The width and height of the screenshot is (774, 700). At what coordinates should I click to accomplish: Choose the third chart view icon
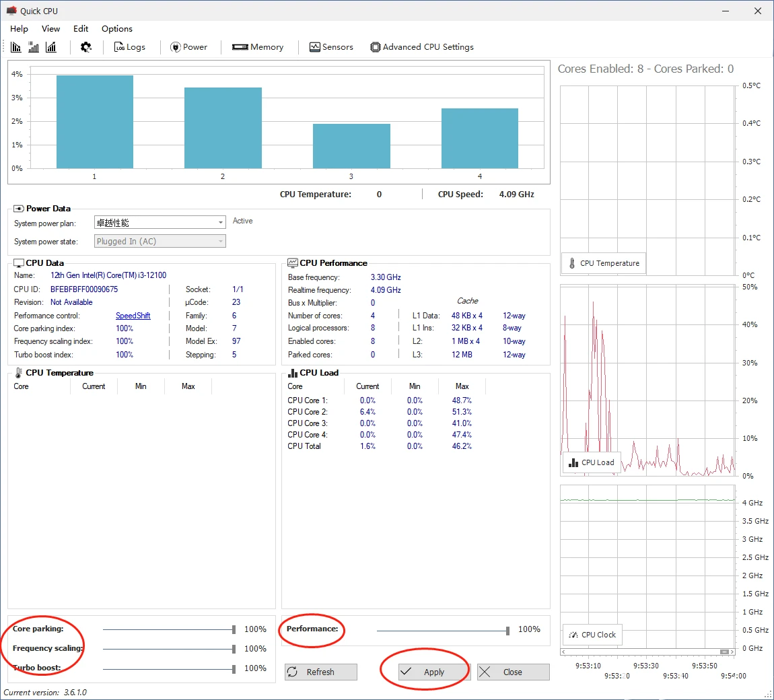[x=51, y=47]
